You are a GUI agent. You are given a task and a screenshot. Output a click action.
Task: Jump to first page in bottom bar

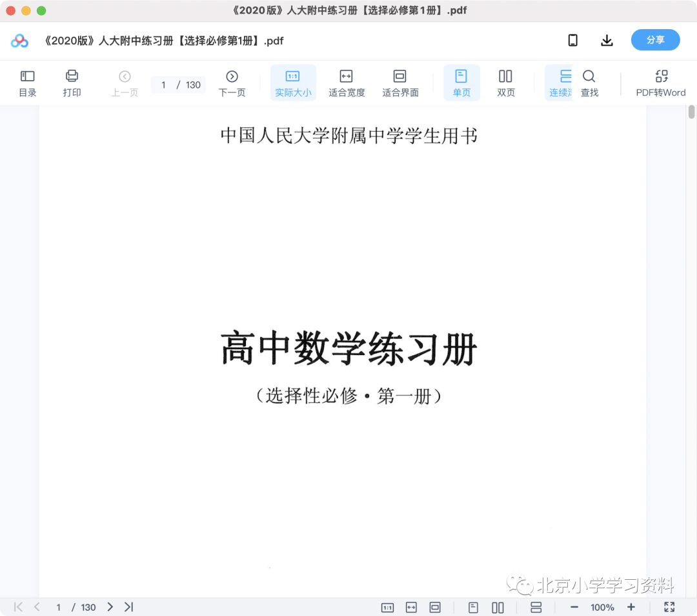point(18,607)
